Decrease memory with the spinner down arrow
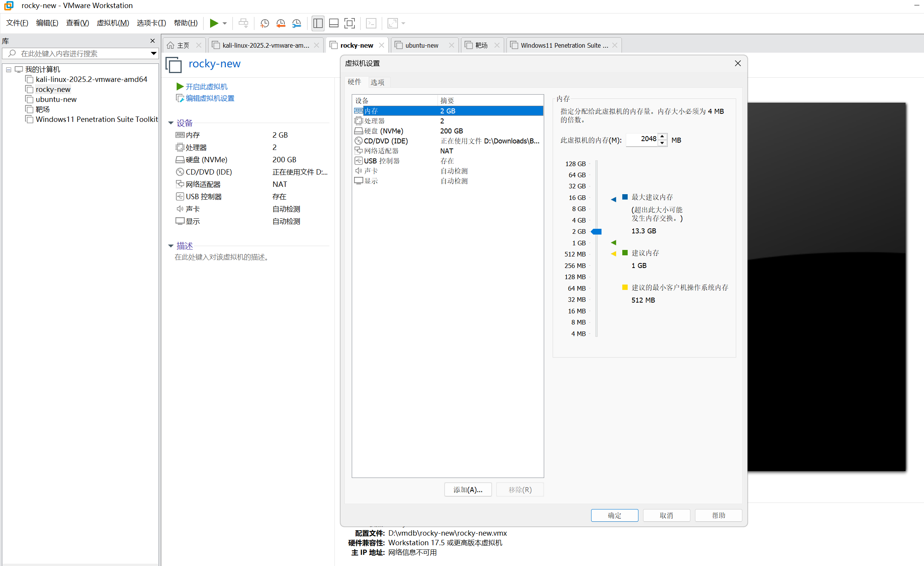 [x=662, y=143]
